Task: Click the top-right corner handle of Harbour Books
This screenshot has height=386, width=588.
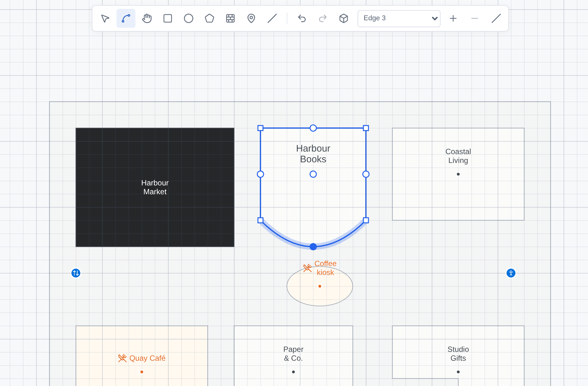Action: [x=366, y=128]
